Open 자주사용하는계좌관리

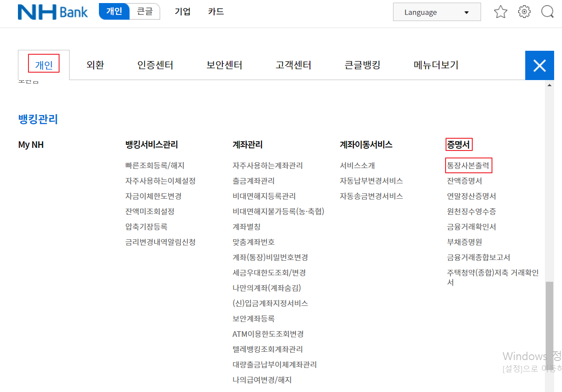click(267, 166)
